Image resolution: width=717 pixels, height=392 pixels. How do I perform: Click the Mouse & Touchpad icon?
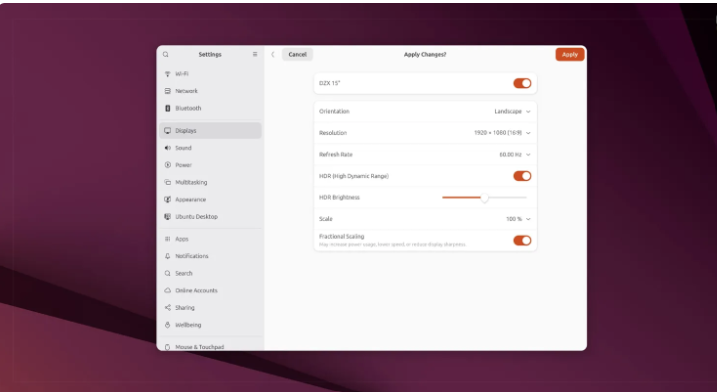(x=167, y=347)
